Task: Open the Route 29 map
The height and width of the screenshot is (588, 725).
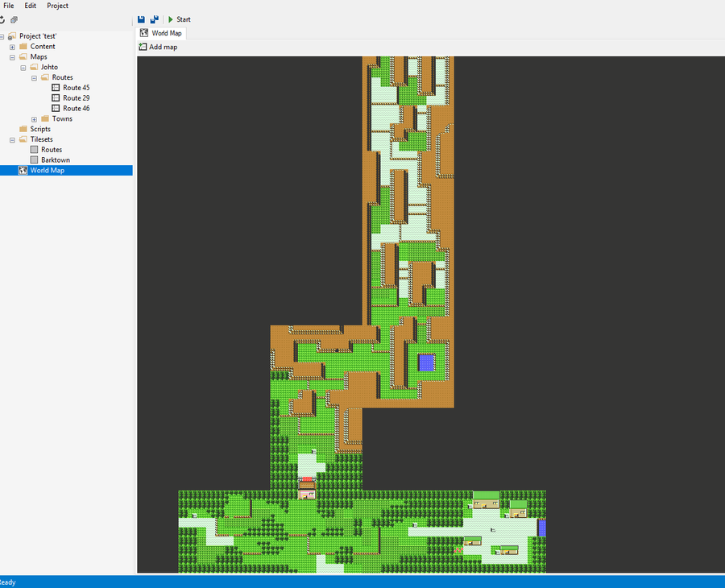Action: pos(77,98)
